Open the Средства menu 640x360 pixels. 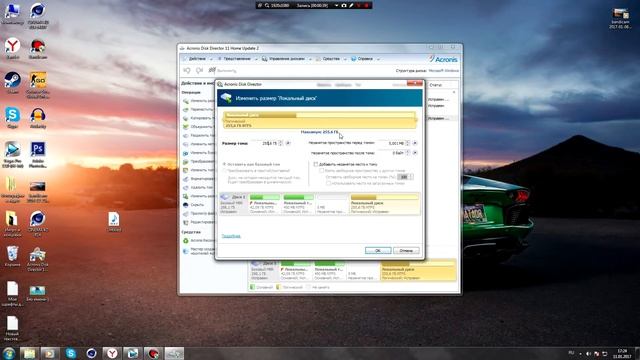pos(331,59)
